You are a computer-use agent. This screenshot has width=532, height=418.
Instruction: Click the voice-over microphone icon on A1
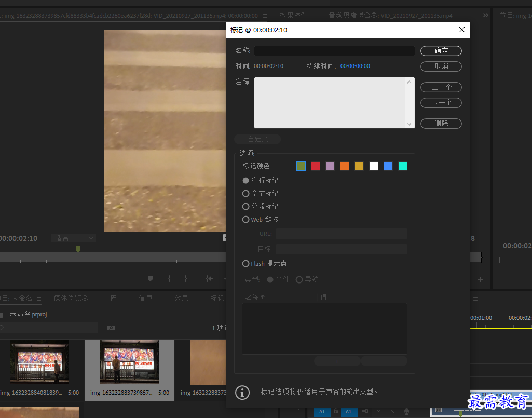pyautogui.click(x=406, y=412)
